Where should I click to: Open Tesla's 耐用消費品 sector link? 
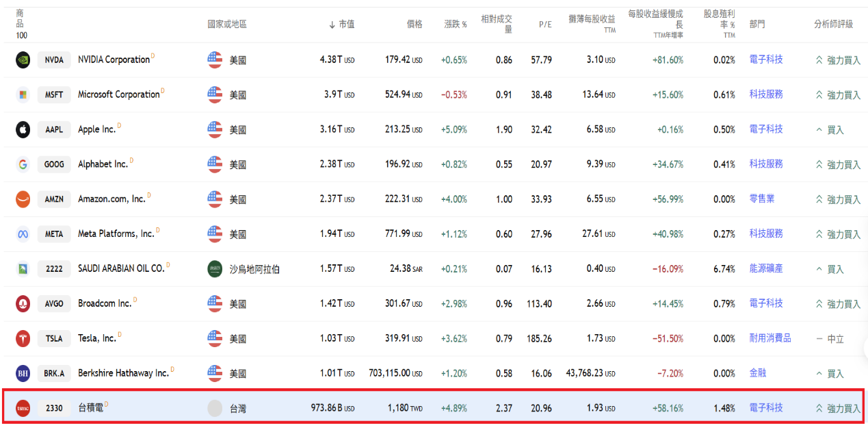tap(770, 338)
